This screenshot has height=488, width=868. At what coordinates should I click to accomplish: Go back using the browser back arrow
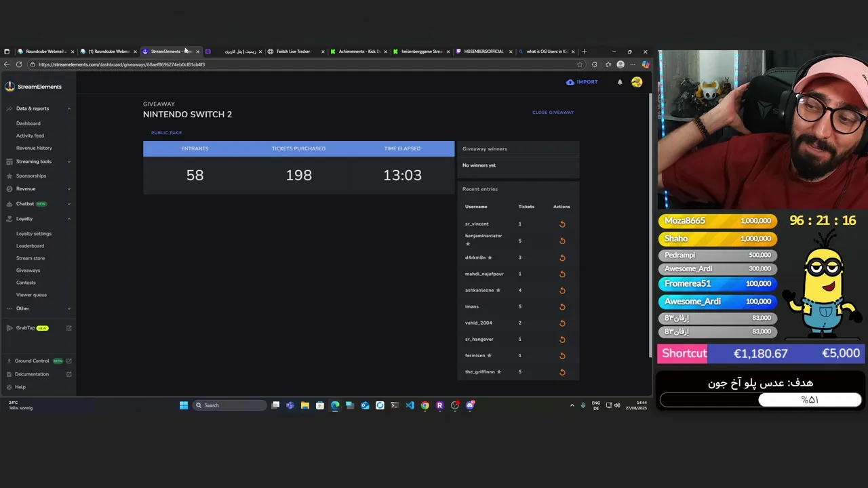tap(7, 64)
